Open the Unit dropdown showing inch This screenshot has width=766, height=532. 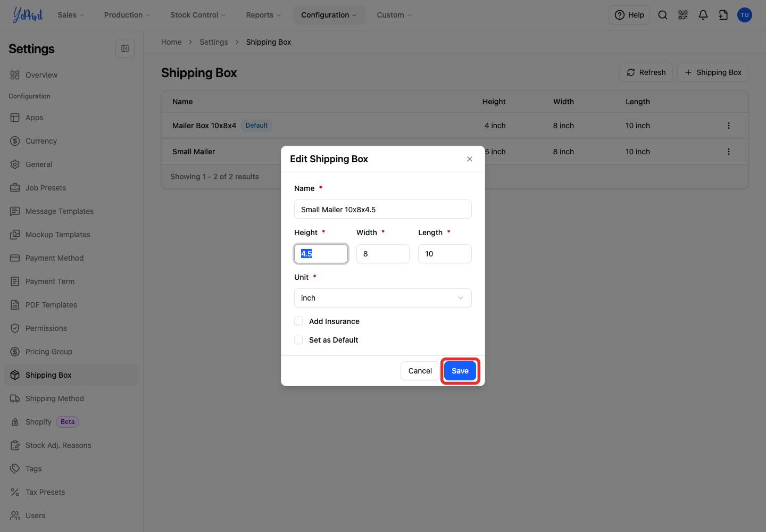coord(383,298)
